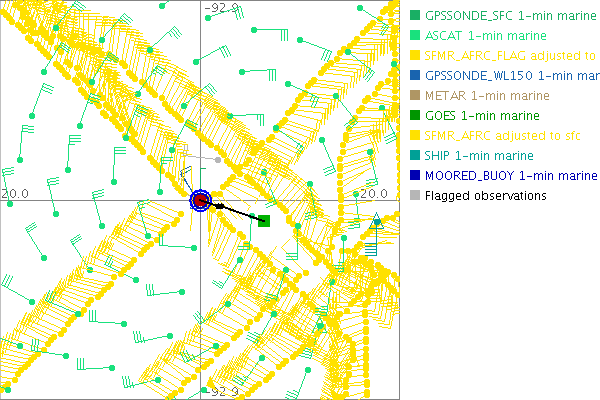Click the ASCAT legend color square
This screenshot has height=400, width=600.
point(416,36)
